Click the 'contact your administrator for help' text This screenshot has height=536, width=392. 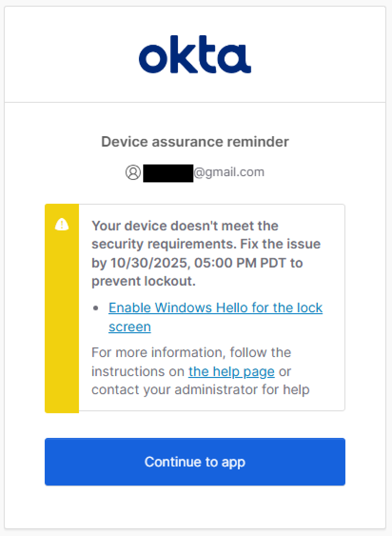pyautogui.click(x=200, y=390)
